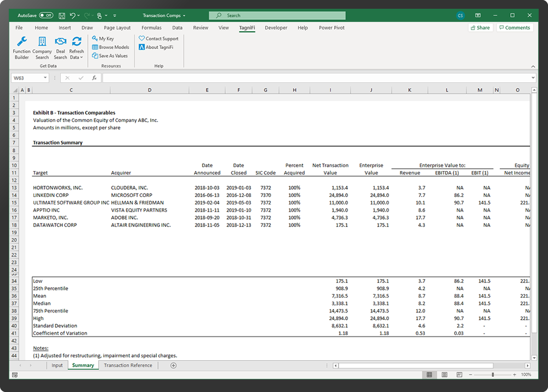Undo the last action
Viewport: 548px width, 392px height.
72,15
